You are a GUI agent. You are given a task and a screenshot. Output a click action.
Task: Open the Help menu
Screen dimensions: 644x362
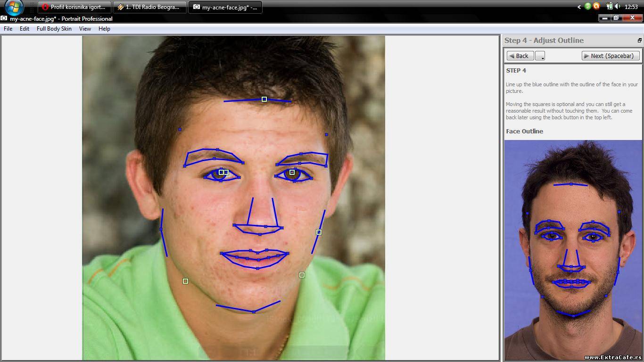click(104, 29)
